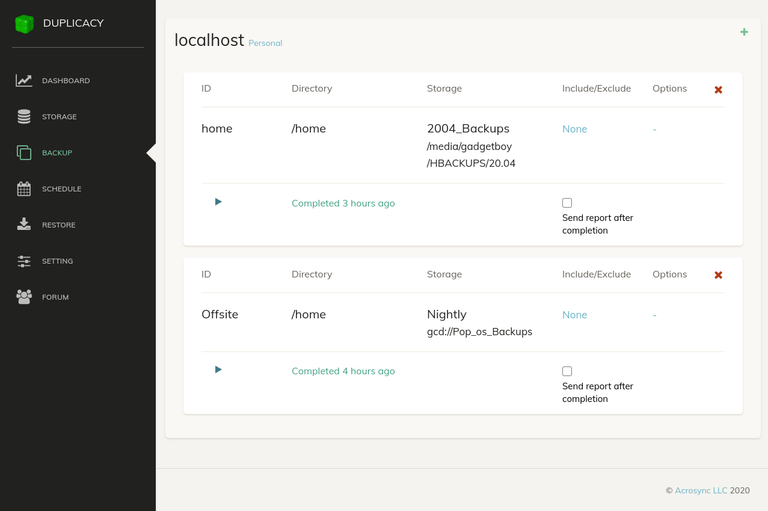The width and height of the screenshot is (768, 511).
Task: Edit Include/Exclude None for home backup
Action: pyautogui.click(x=575, y=129)
